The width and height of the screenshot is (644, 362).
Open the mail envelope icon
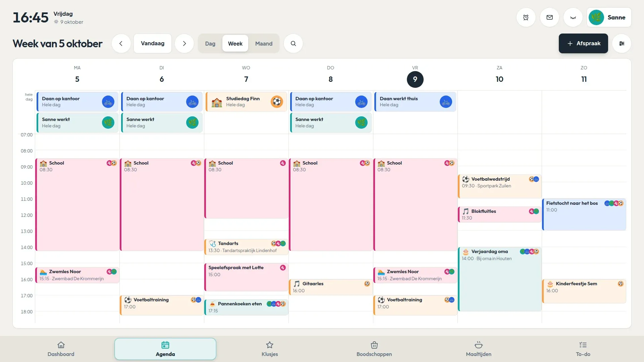(549, 17)
